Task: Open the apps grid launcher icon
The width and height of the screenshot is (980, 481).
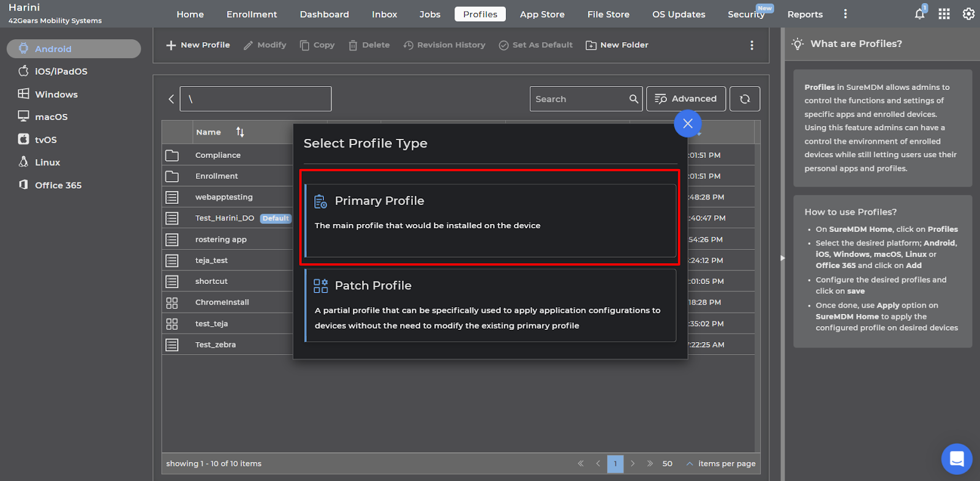Action: pyautogui.click(x=944, y=14)
